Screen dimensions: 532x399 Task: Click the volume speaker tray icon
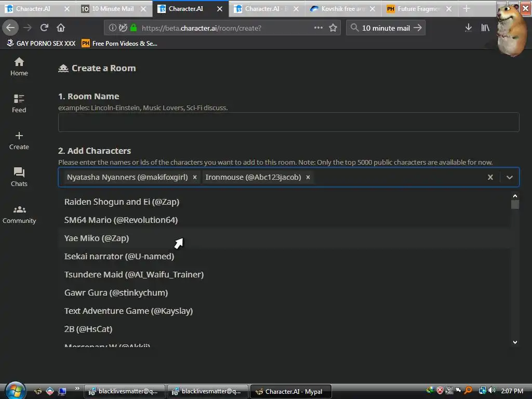click(493, 391)
